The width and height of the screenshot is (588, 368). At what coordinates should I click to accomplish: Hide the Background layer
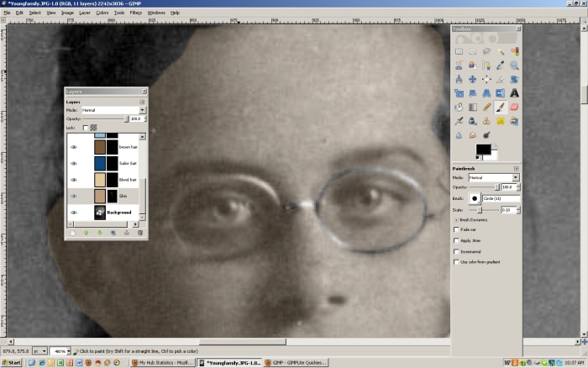(x=74, y=213)
